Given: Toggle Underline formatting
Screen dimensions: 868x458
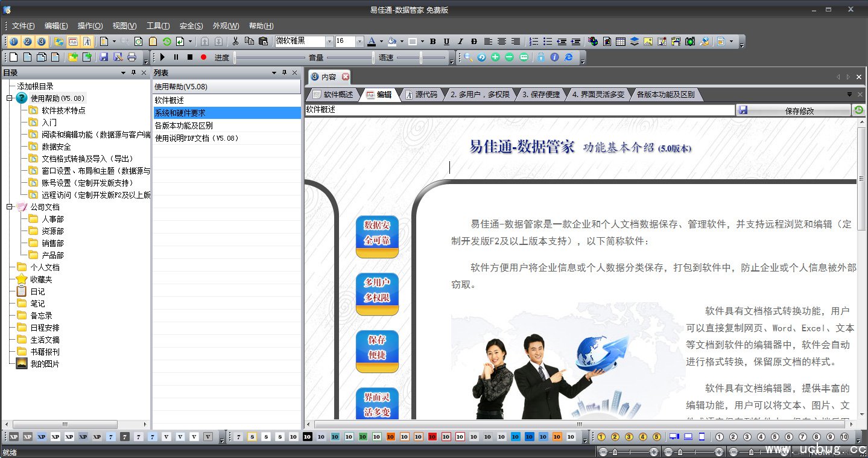Looking at the screenshot, I should pos(446,41).
